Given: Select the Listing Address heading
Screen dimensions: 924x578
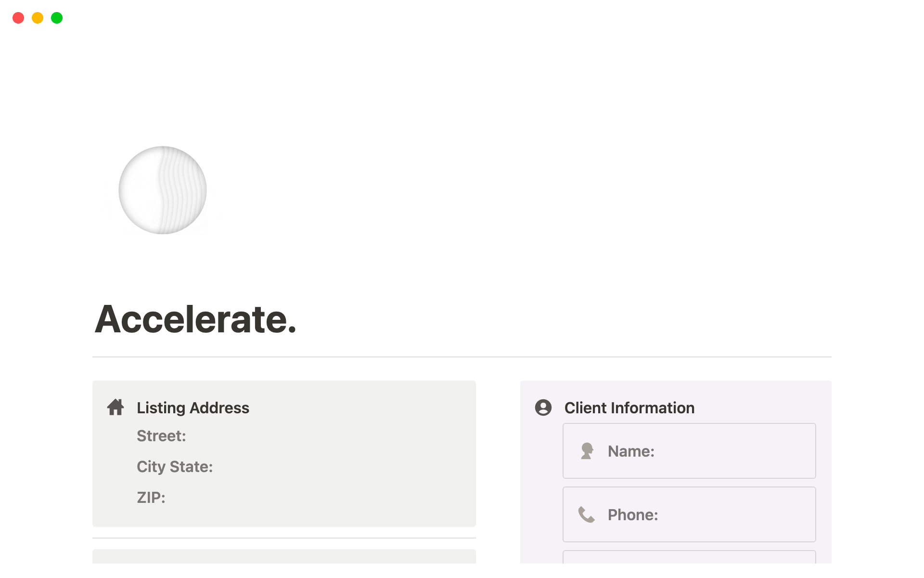Looking at the screenshot, I should pyautogui.click(x=193, y=408).
